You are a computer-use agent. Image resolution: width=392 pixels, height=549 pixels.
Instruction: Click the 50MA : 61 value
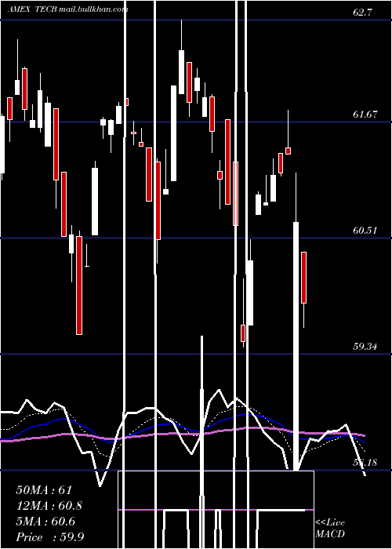pos(44,490)
